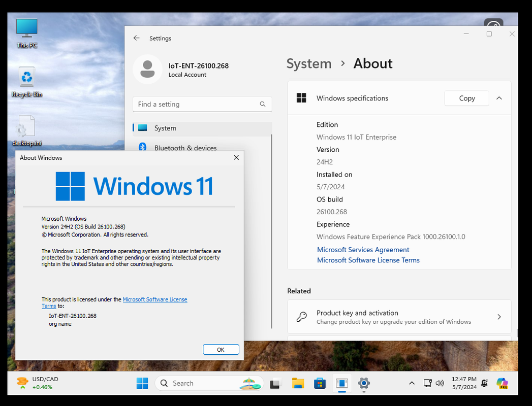Click the taskbar Search box
This screenshot has height=406, width=532.
(x=209, y=383)
